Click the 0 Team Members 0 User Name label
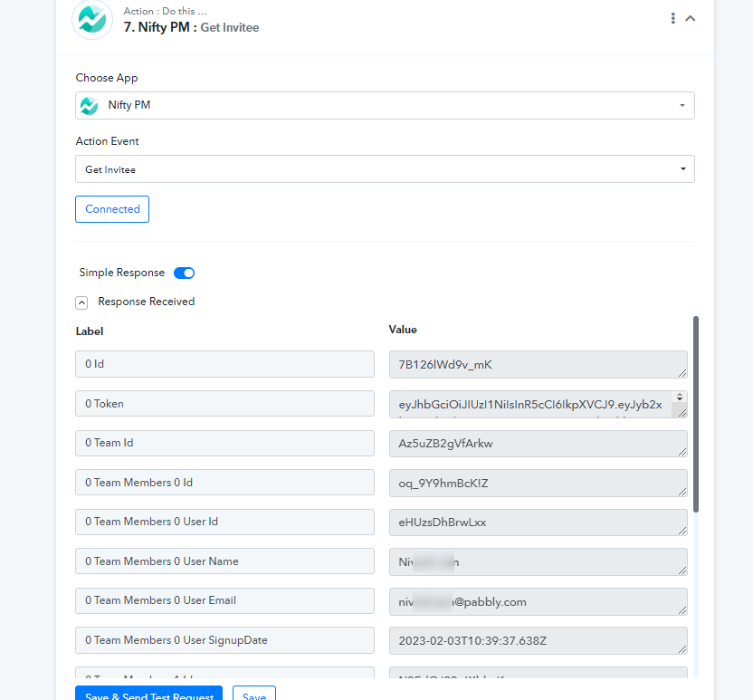Image resolution: width=753 pixels, height=700 pixels. pos(224,561)
